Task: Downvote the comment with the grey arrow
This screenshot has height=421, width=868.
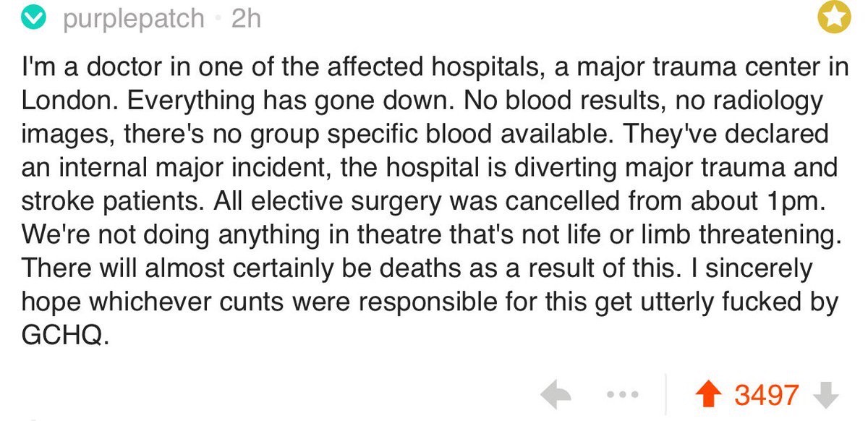Action: (826, 396)
